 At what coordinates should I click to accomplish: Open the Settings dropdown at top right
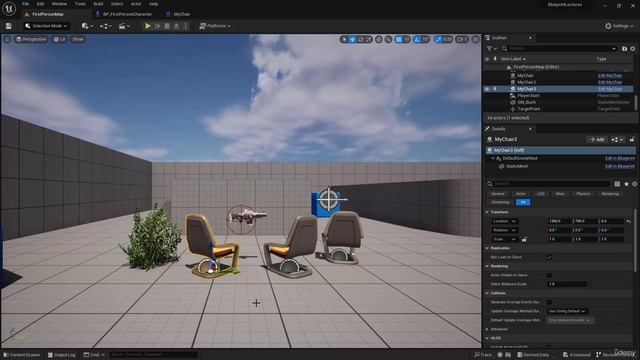coord(619,26)
